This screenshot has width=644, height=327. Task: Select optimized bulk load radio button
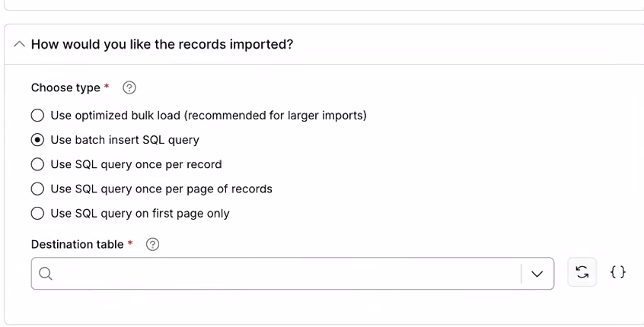tap(37, 116)
